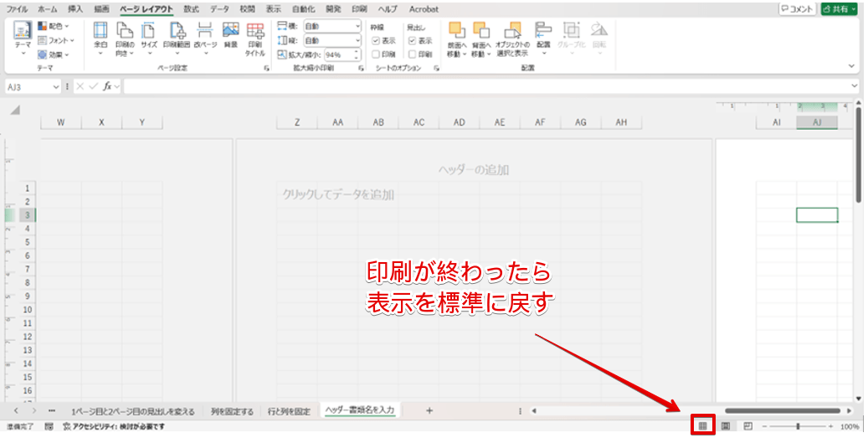Screen dimensions: 868x438
Task: Expand the formula bar
Action: point(855,86)
